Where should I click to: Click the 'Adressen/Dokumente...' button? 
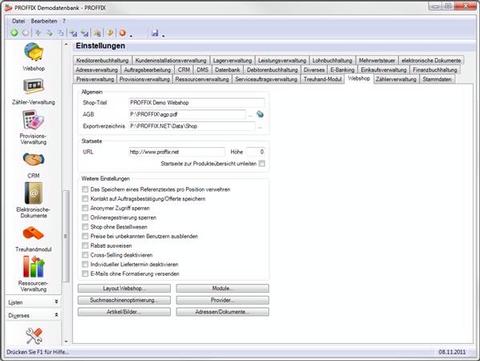(222, 312)
